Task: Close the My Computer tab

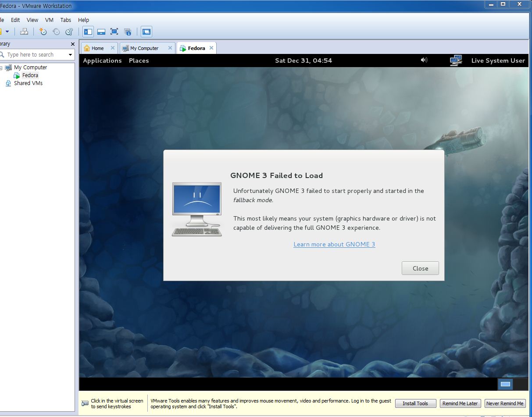Action: (170, 48)
